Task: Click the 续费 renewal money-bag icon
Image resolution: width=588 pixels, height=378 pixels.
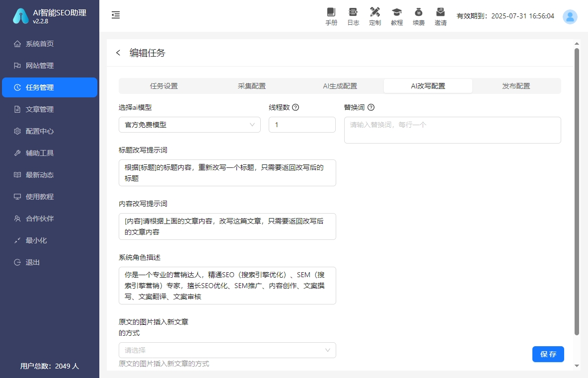Action: pos(419,16)
